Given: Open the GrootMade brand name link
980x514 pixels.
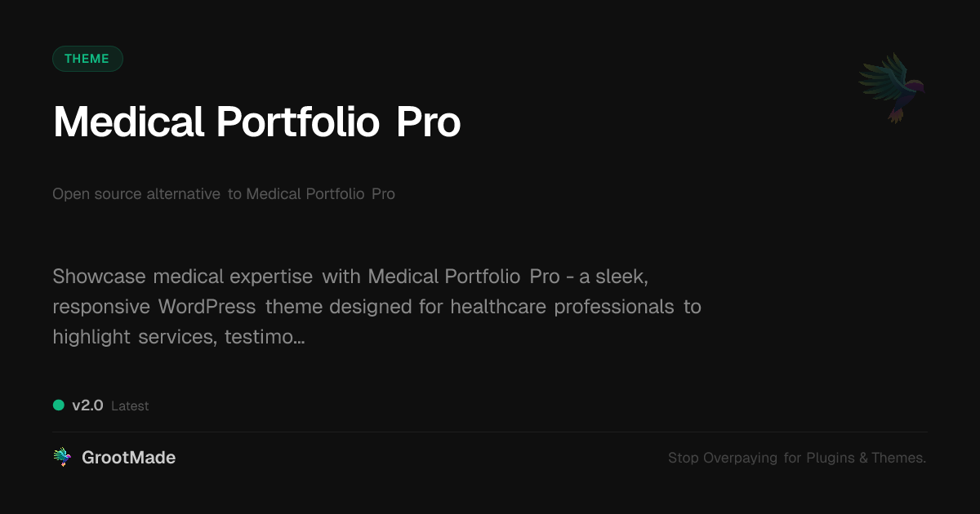Looking at the screenshot, I should pyautogui.click(x=128, y=458).
